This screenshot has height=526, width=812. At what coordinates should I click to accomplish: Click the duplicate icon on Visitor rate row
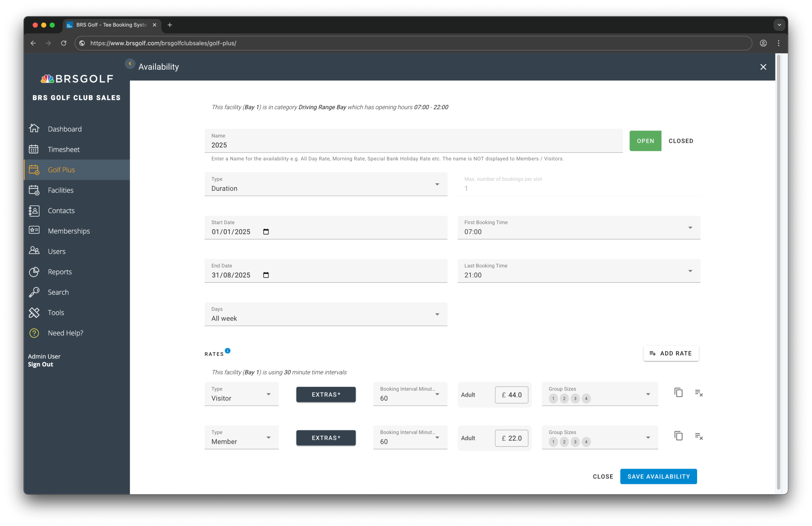coord(678,392)
